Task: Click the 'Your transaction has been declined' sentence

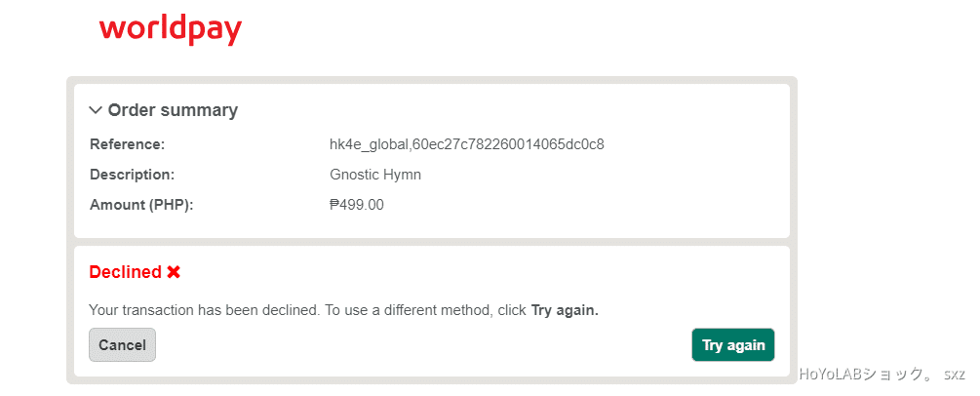Action: tap(204, 310)
